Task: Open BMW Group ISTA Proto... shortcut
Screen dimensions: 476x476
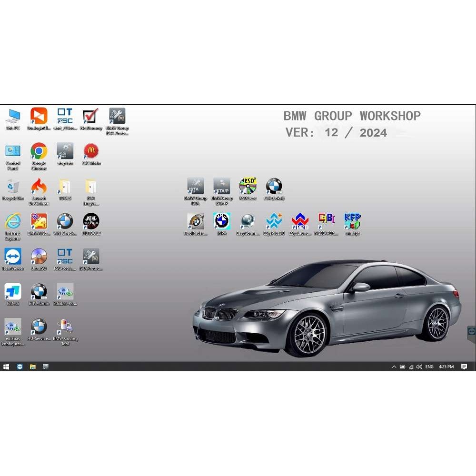Action: click(117, 121)
